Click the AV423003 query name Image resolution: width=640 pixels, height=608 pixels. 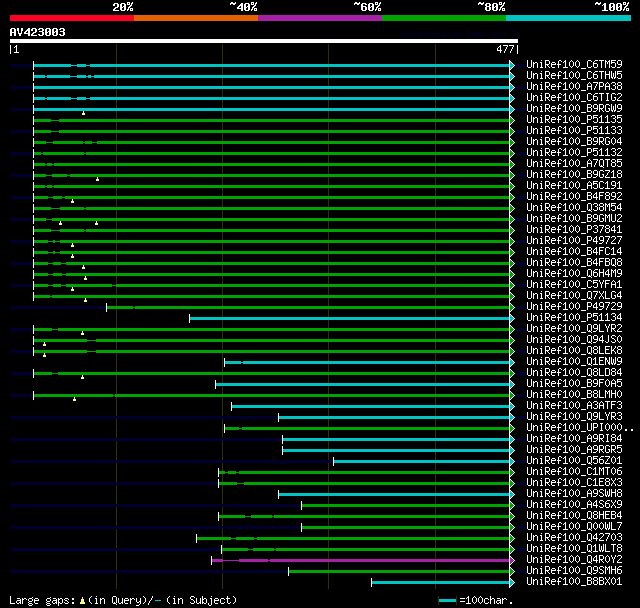point(38,32)
